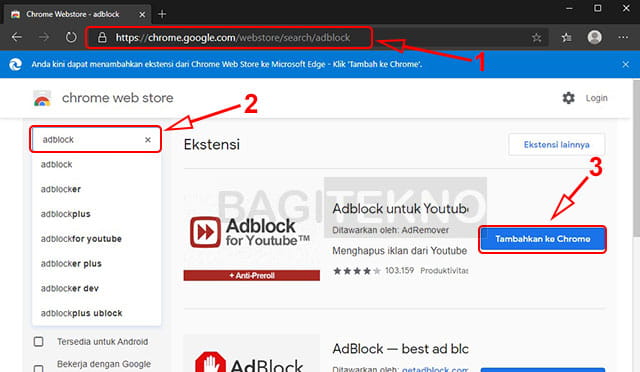
Task: Click the star rating of Adblock untuk Youtube
Action: 357,271
